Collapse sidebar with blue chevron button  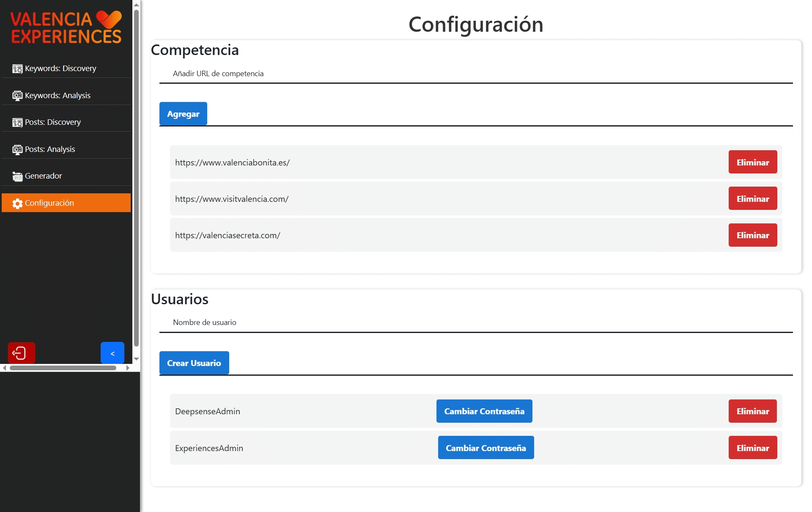[112, 353]
